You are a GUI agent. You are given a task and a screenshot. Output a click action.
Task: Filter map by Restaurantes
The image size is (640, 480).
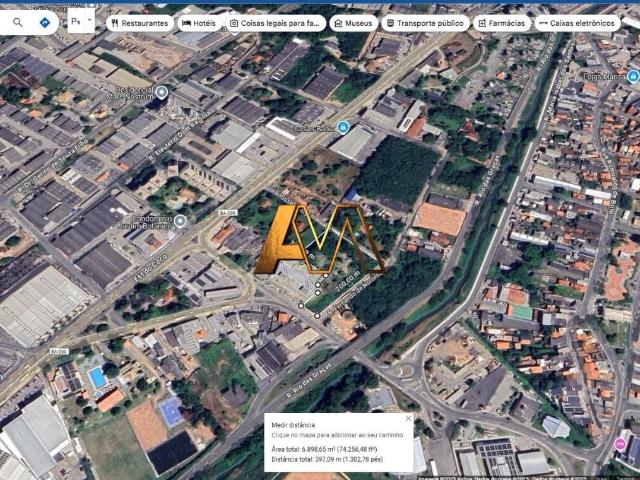pyautogui.click(x=140, y=23)
